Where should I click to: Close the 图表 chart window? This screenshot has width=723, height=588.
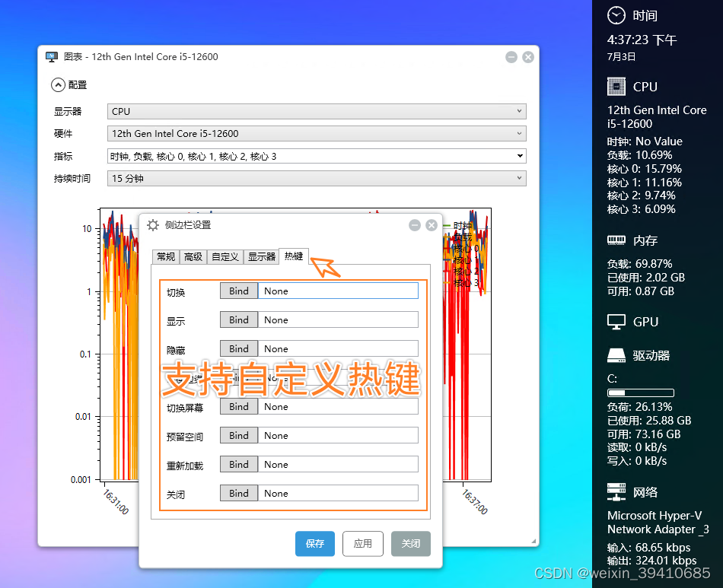point(528,57)
